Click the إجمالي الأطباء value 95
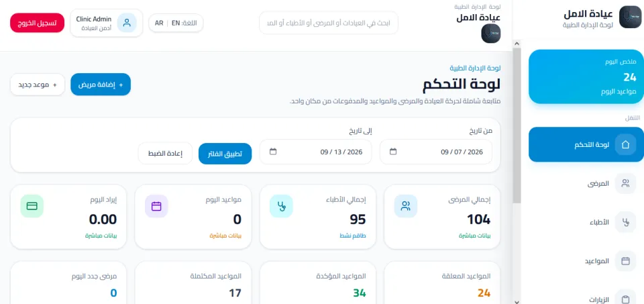The image size is (644, 304). pos(358,220)
